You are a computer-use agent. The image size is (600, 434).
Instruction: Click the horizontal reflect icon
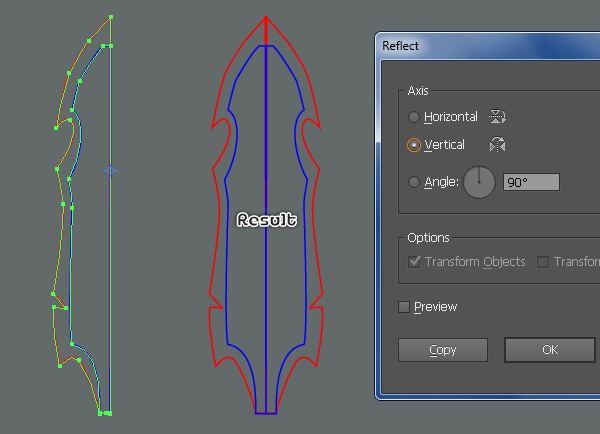[497, 116]
